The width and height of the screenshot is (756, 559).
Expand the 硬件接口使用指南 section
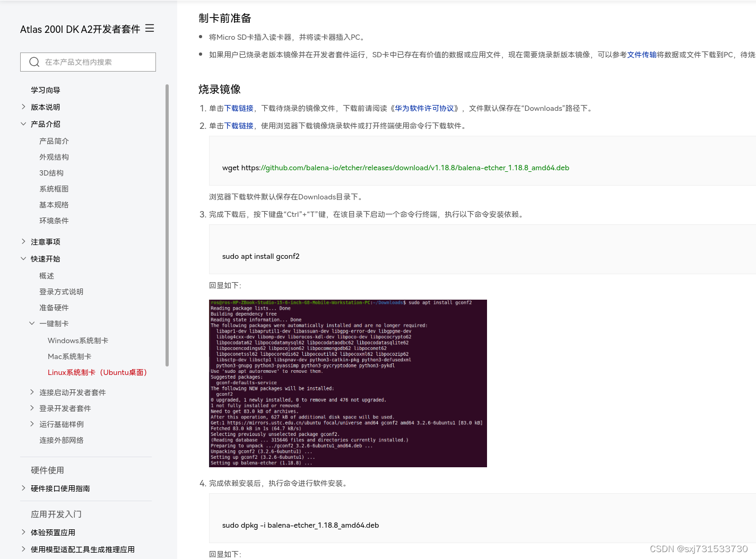click(24, 488)
